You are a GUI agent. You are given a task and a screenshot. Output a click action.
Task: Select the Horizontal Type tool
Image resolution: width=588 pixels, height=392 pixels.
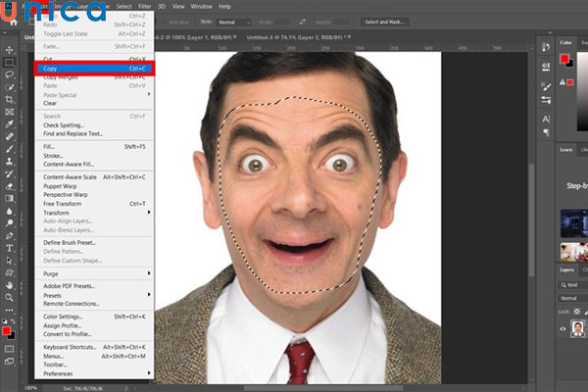9,248
